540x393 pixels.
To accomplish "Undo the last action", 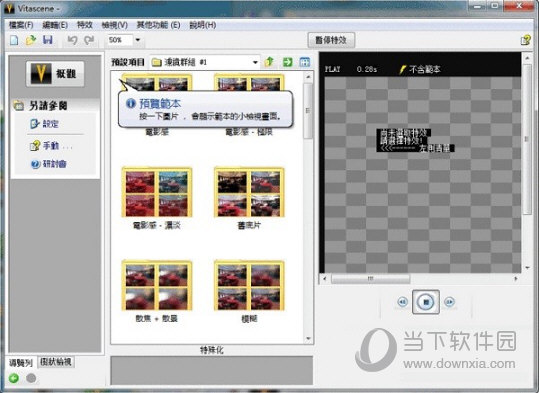I will pyautogui.click(x=72, y=40).
